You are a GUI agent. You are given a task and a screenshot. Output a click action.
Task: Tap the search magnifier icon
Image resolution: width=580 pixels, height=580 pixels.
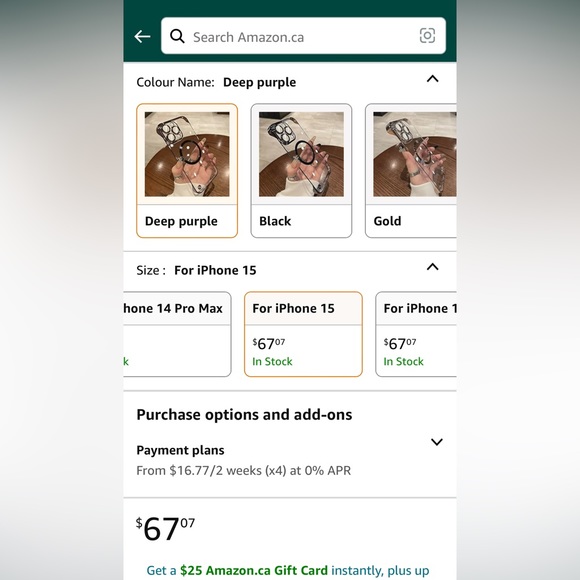177,36
